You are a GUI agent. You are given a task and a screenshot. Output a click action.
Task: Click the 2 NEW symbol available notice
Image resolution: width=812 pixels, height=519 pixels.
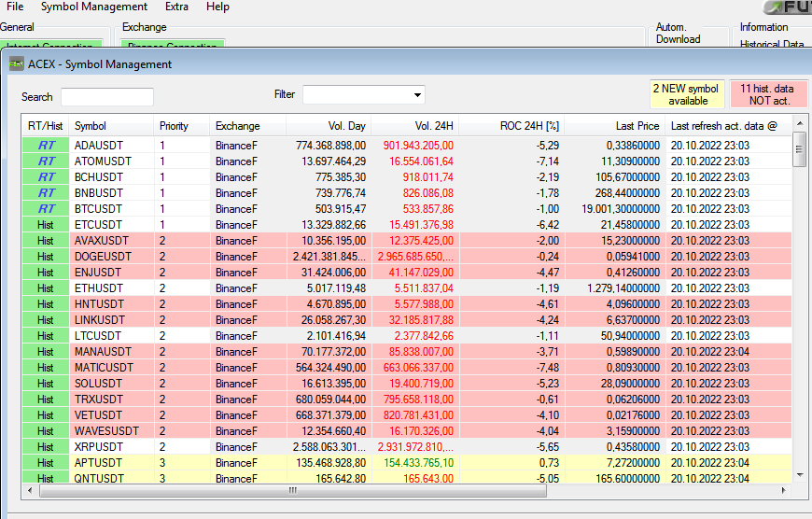(687, 94)
